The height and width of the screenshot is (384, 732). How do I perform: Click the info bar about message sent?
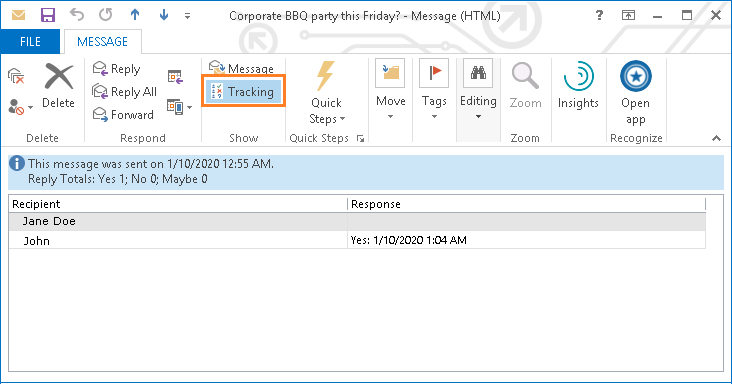click(x=366, y=171)
